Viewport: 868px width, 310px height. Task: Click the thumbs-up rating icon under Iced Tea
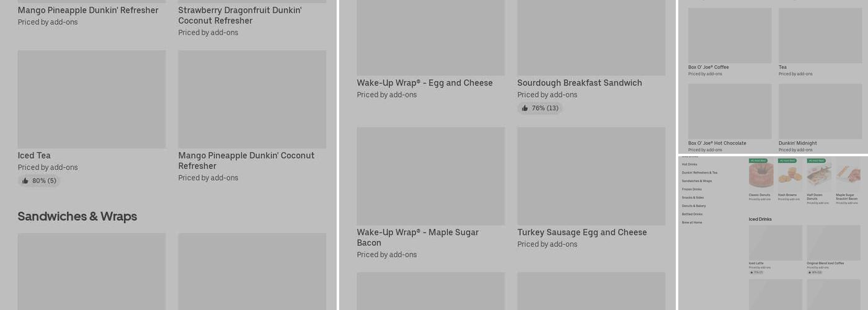25,181
